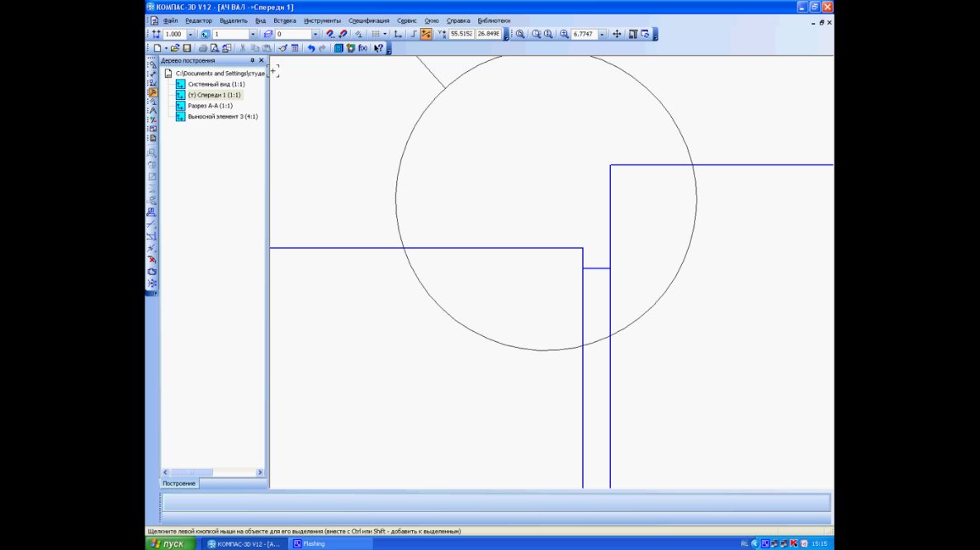The width and height of the screenshot is (980, 550).
Task: Expand the current scale 1.000 dropdown
Action: pos(191,34)
